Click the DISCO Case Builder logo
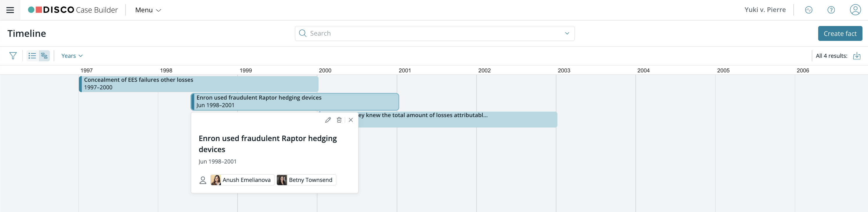This screenshot has width=868, height=212. click(73, 10)
